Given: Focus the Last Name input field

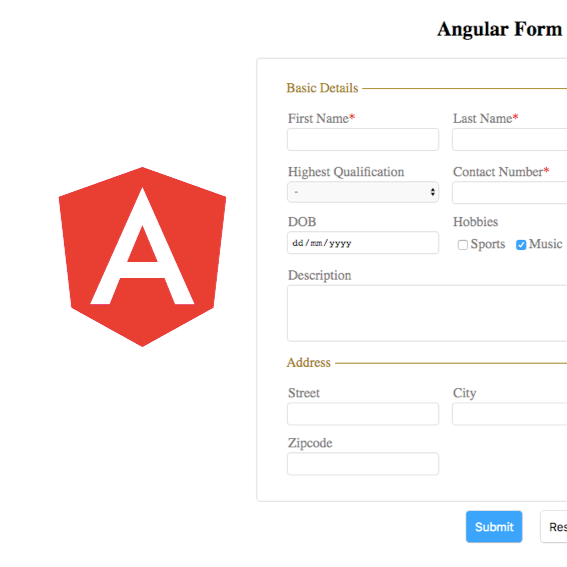Looking at the screenshot, I should pos(510,139).
